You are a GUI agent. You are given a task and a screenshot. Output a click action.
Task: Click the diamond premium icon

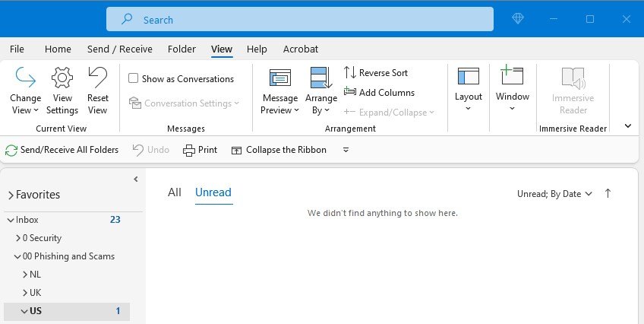pos(518,18)
